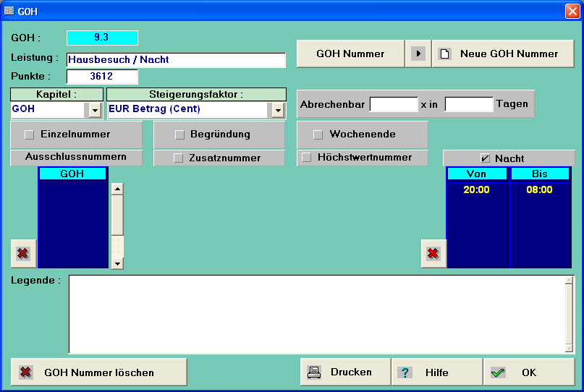Open the Kapitel dropdown

94,110
